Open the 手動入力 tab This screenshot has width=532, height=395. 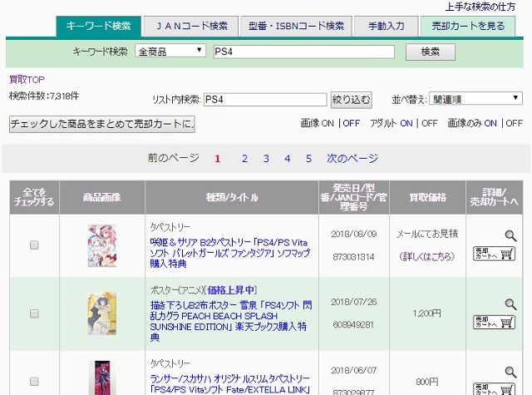pos(386,26)
